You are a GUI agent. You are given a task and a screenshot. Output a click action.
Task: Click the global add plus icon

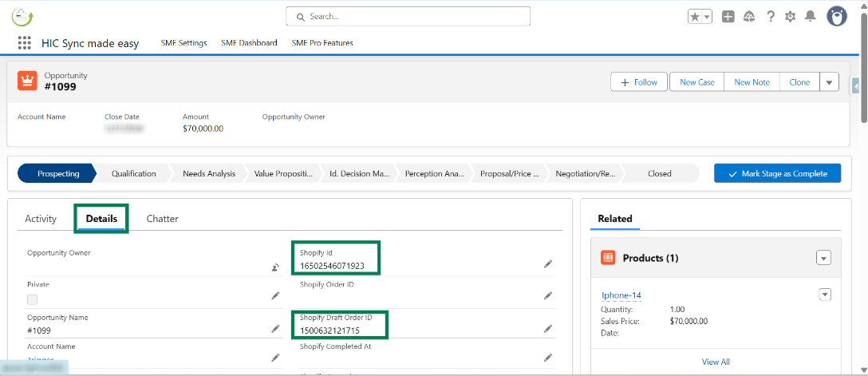pyautogui.click(x=728, y=17)
